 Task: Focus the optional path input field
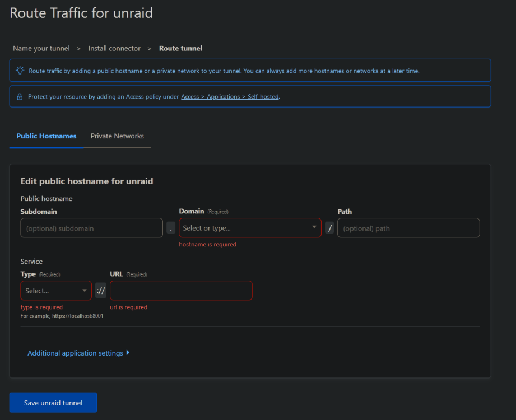(408, 228)
